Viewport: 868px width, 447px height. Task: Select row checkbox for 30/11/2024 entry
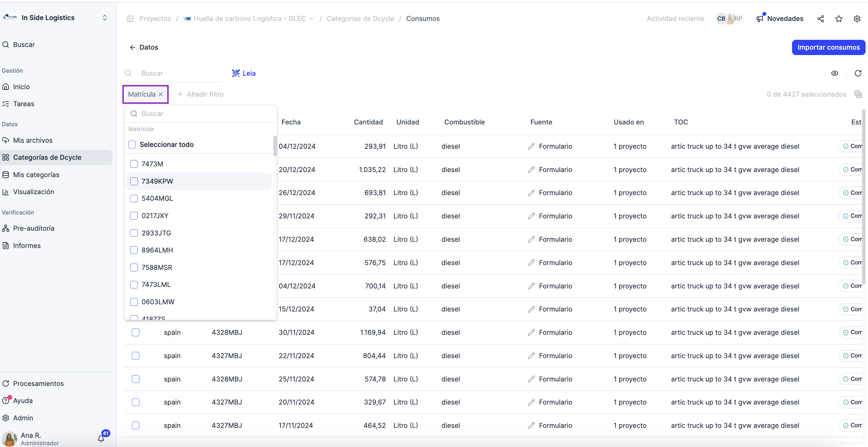pyautogui.click(x=135, y=332)
